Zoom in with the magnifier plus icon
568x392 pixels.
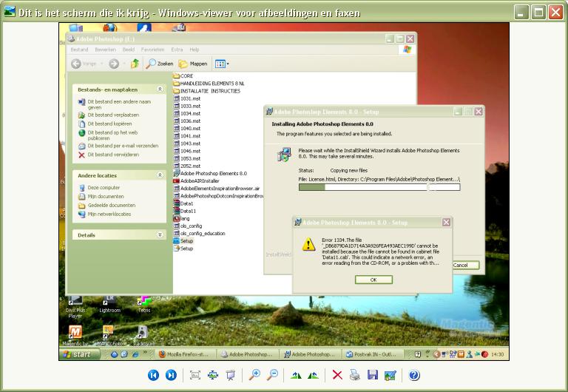(254, 375)
